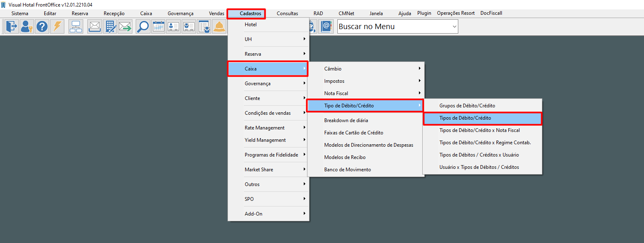
Task: Expand the Rate Management submenu
Action: coord(269,128)
